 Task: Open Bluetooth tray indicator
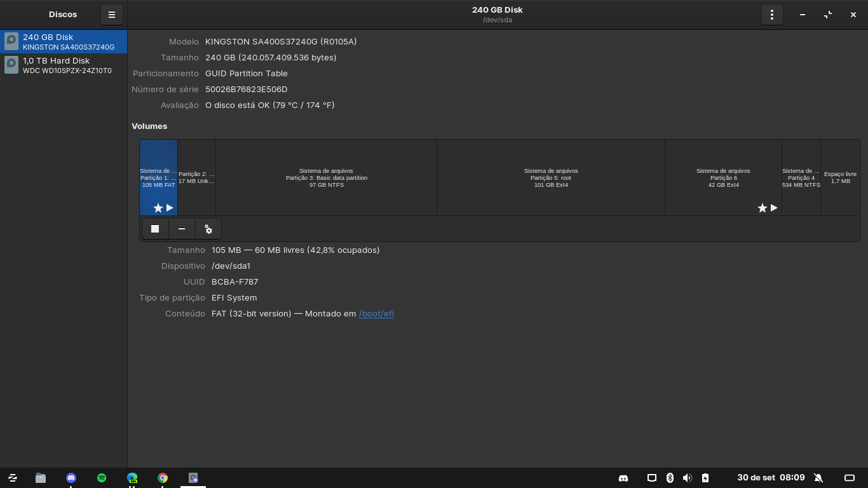670,478
